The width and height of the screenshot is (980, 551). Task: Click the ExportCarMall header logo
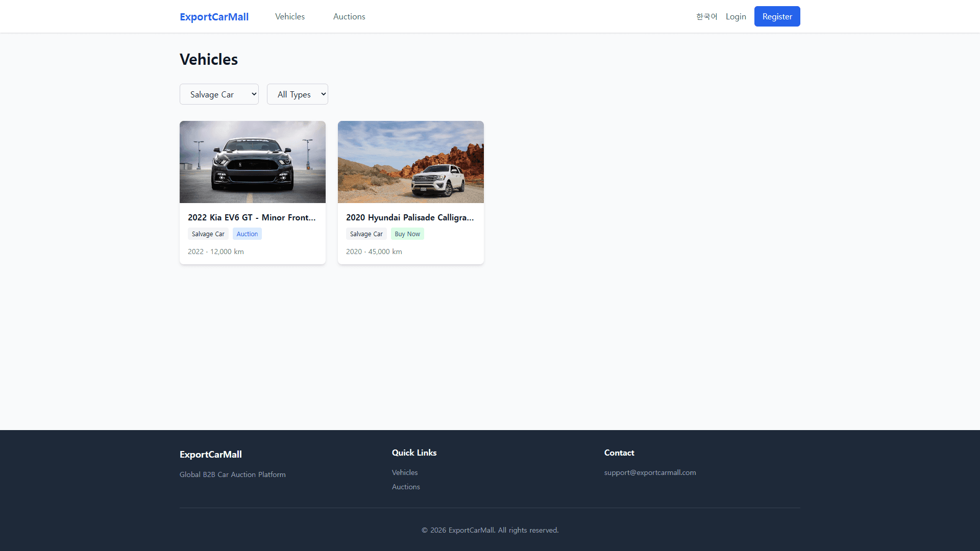tap(214, 17)
